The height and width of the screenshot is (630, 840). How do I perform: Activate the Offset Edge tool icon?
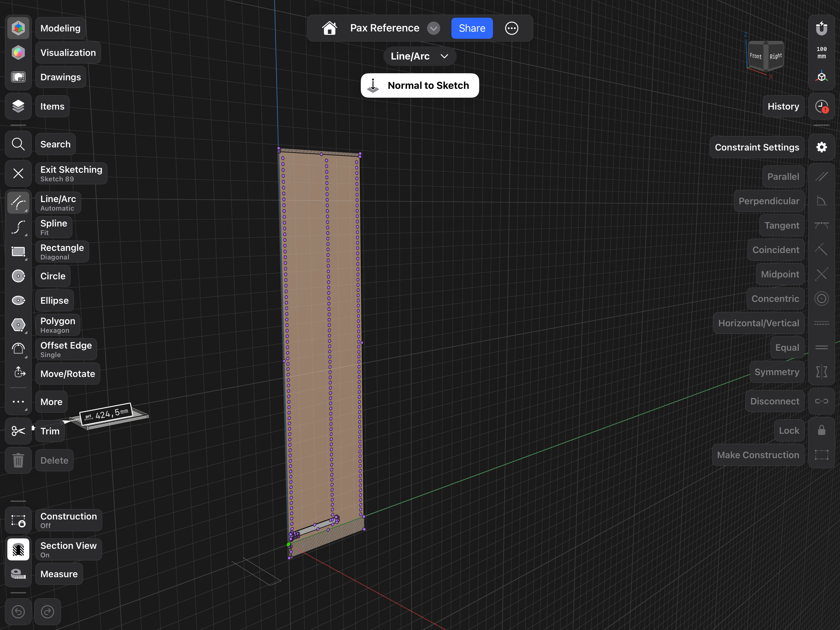pos(18,349)
